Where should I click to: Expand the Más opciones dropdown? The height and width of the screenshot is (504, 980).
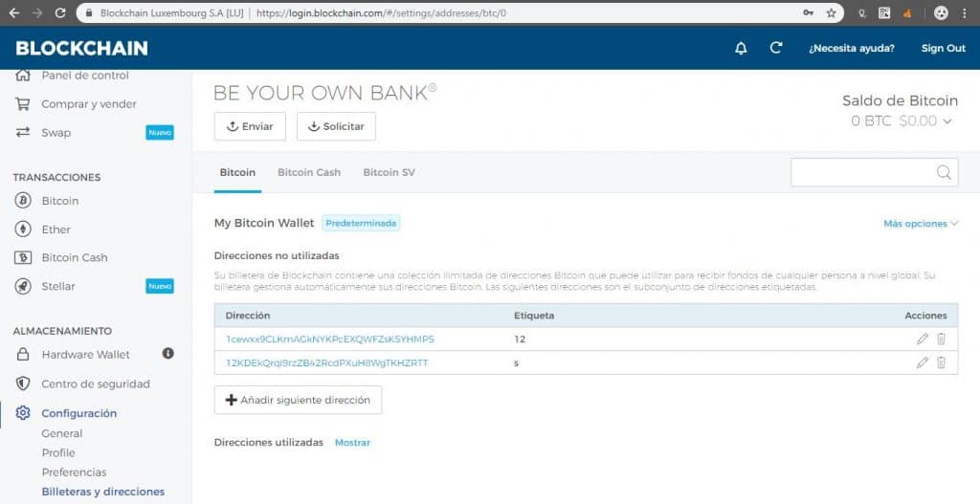(921, 224)
